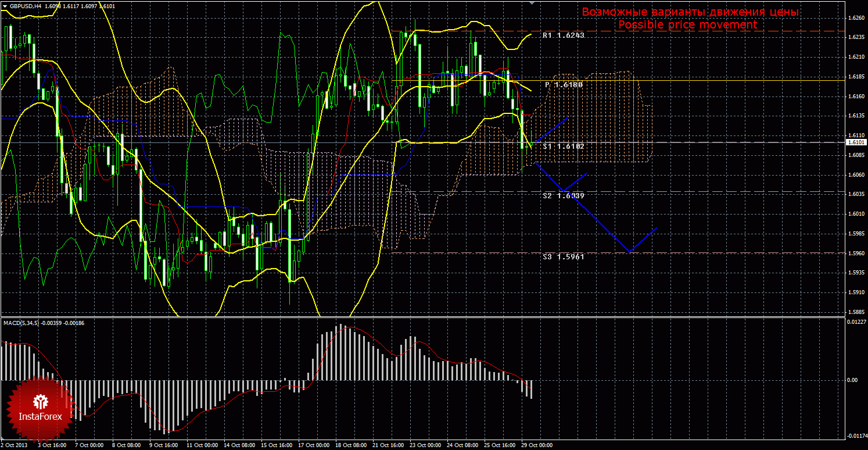Select the S1 1.6102 support label

[564, 147]
